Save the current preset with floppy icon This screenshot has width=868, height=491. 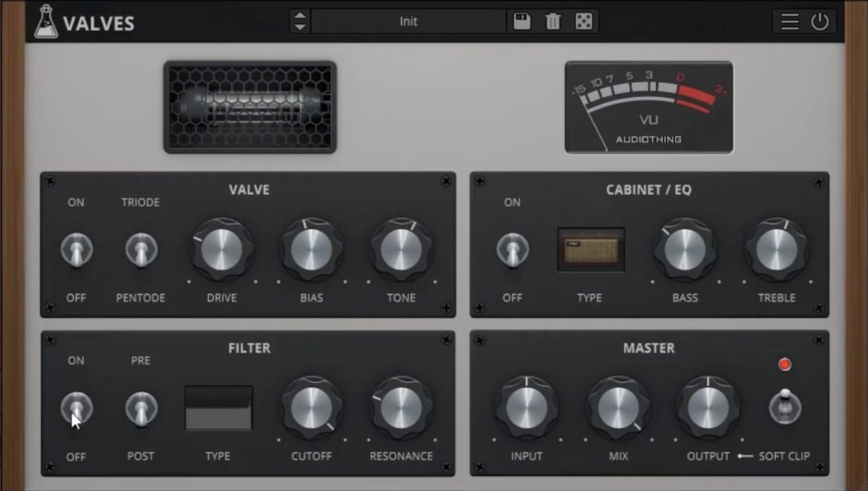click(521, 22)
